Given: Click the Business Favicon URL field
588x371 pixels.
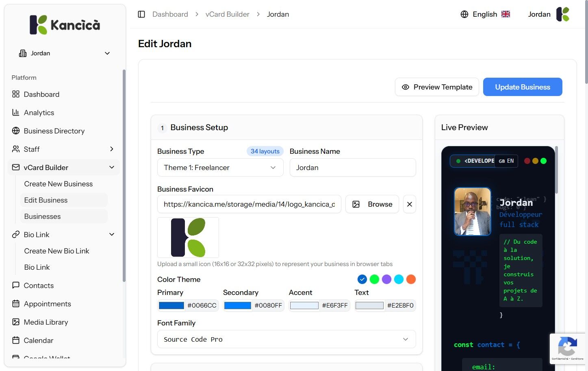Looking at the screenshot, I should 249,204.
